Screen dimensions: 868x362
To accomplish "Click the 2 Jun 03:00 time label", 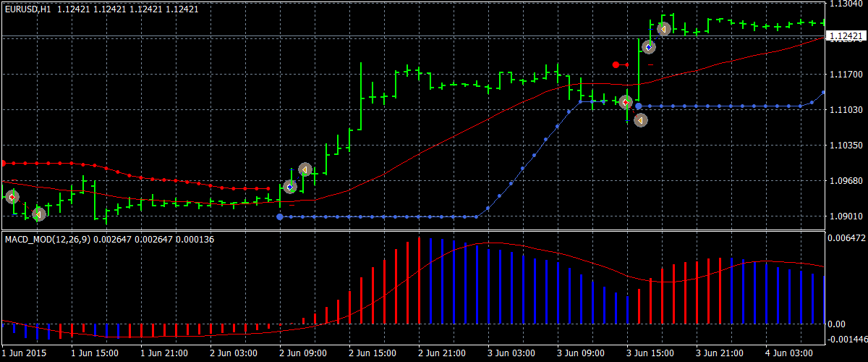I will pos(234,353).
